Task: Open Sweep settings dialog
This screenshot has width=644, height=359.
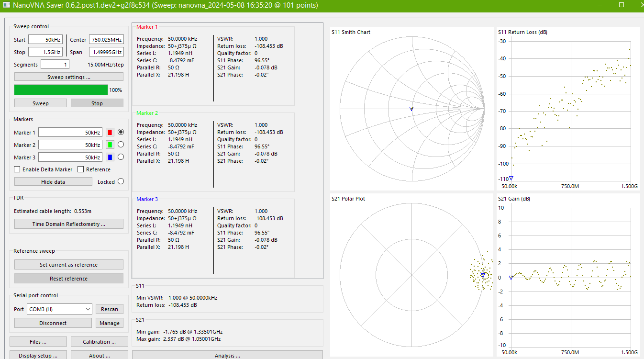Action: 69,77
